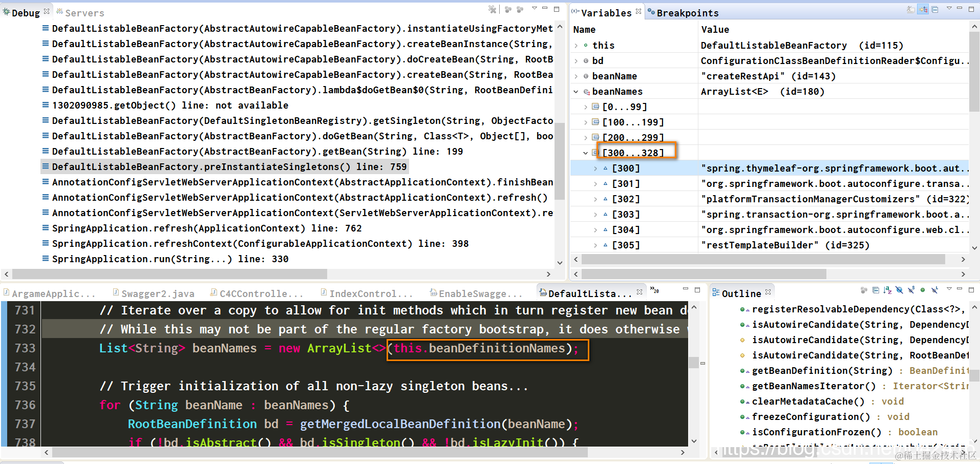
Task: Open the Debug view menu triangle
Action: tap(534, 8)
